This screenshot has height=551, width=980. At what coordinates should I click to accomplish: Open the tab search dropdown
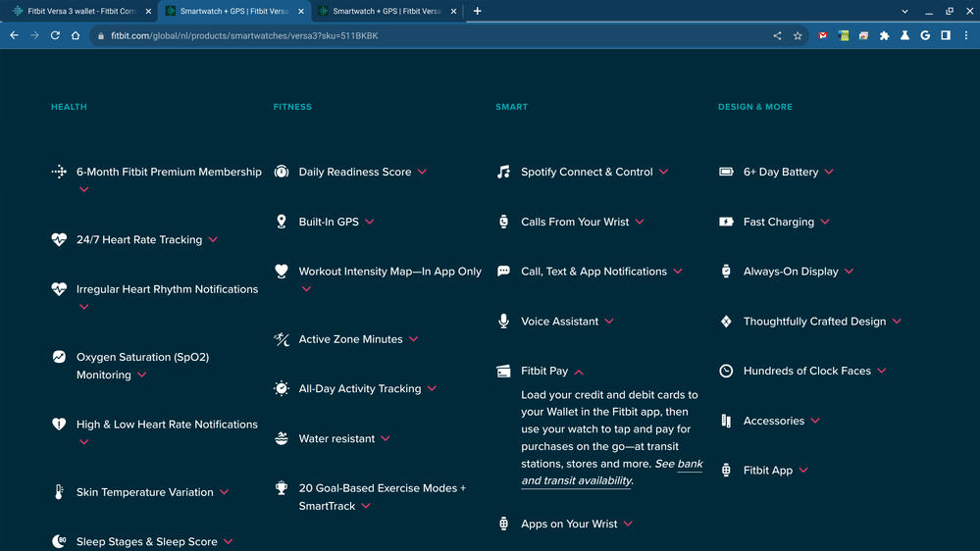pos(904,11)
